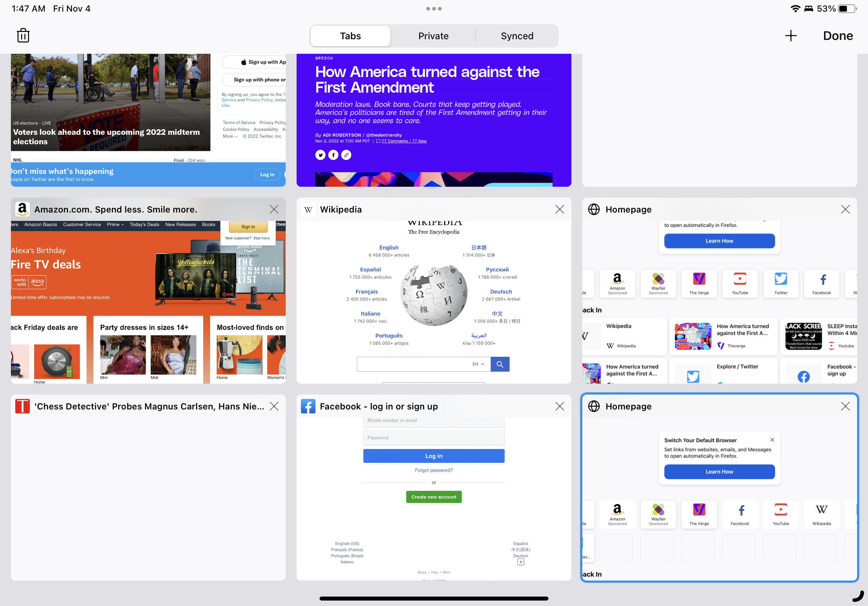Tap the battery indicator in status bar
Image resolution: width=868 pixels, height=606 pixels.
coord(847,9)
